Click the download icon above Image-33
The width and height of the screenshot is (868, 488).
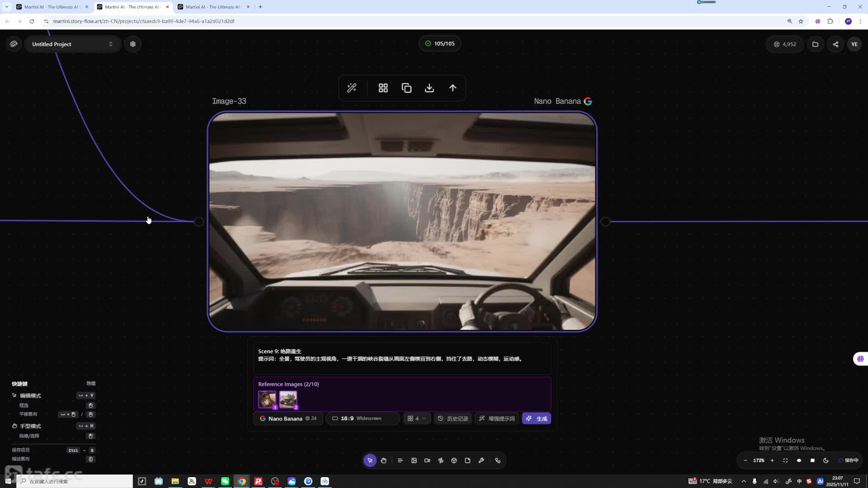click(429, 88)
